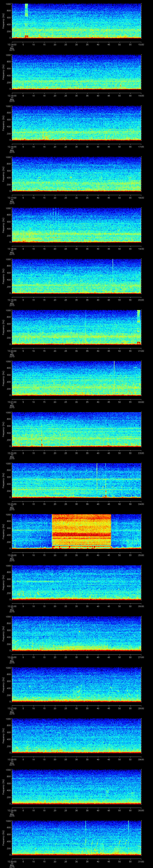Open the 12:29 spectrogram panel
The image size is (153, 868).
76,786
